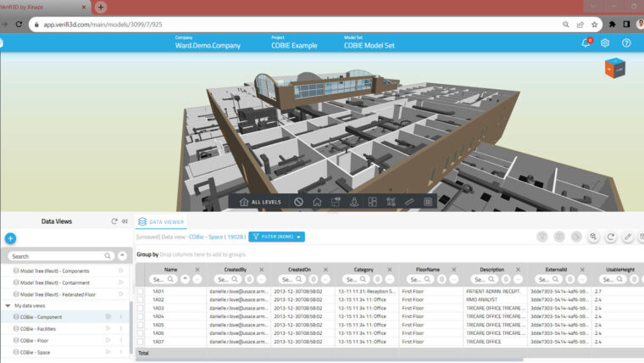Select the checkbox beside row 1A07

[x=141, y=342]
